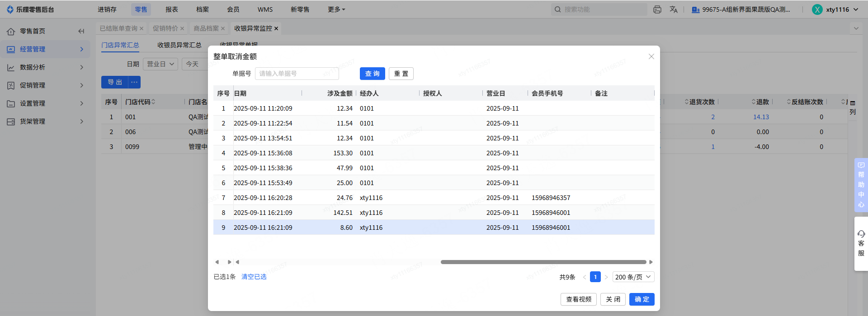The height and width of the screenshot is (316, 868).
Task: Click the 货架管理 sidebar icon
Action: [x=11, y=121]
